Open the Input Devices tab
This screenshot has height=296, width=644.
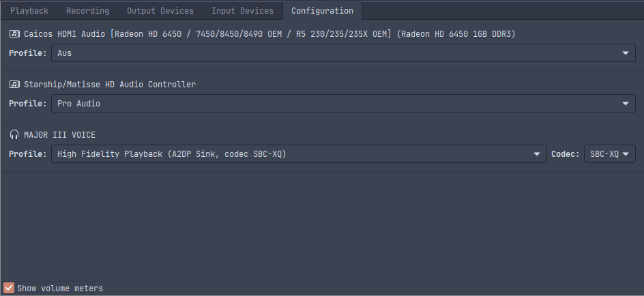(242, 11)
